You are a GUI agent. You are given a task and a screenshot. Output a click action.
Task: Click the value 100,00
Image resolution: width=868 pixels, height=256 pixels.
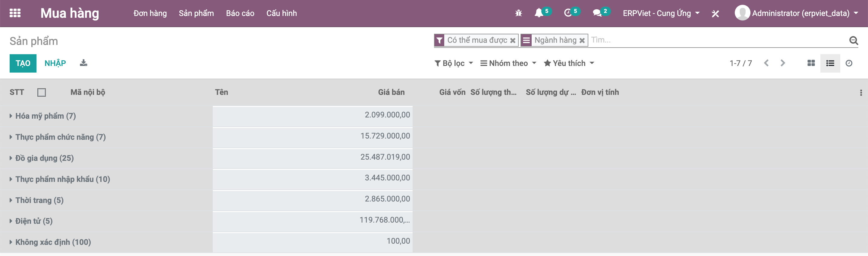398,241
